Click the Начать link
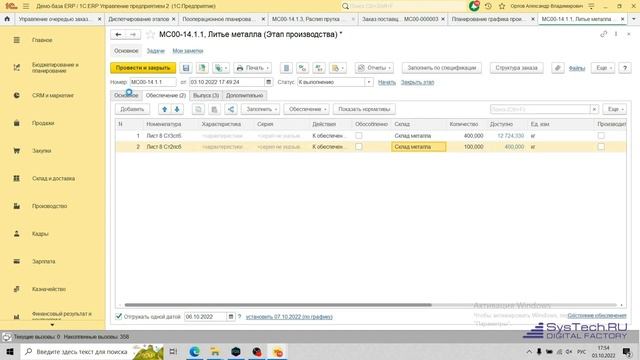The width and height of the screenshot is (640, 360). pos(387,82)
